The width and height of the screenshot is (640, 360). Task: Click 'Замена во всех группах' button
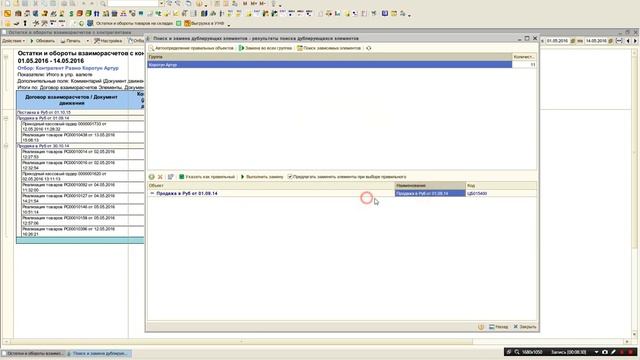coord(265,48)
